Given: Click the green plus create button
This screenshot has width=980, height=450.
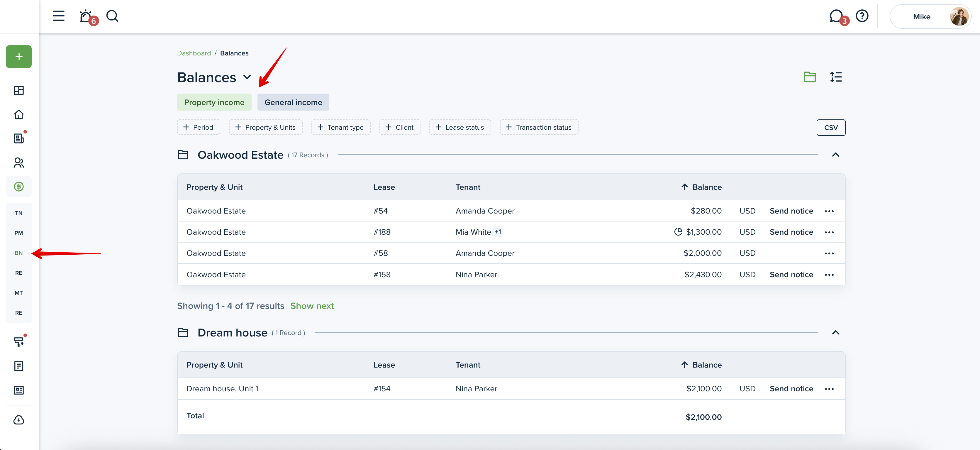Looking at the screenshot, I should [x=19, y=57].
